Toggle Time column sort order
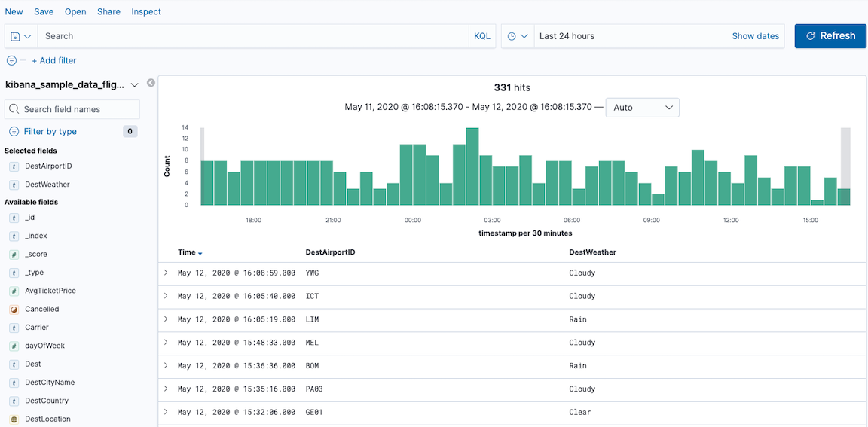868x427 pixels. [x=200, y=253]
